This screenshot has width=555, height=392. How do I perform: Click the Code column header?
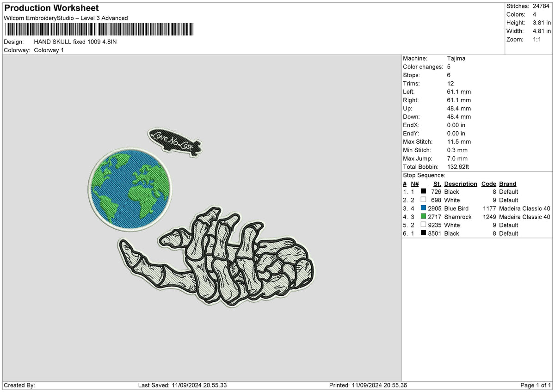tap(488, 184)
